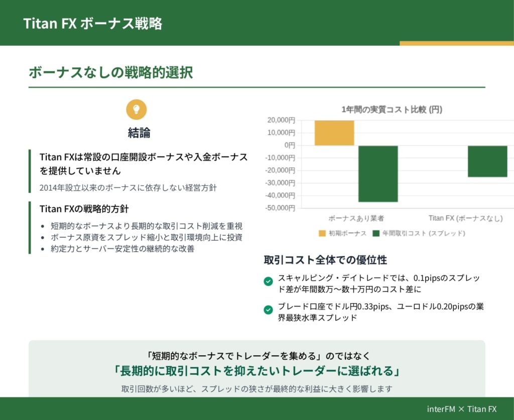Click the lightbulb icon above 結論
514x420 pixels.
coord(137,109)
